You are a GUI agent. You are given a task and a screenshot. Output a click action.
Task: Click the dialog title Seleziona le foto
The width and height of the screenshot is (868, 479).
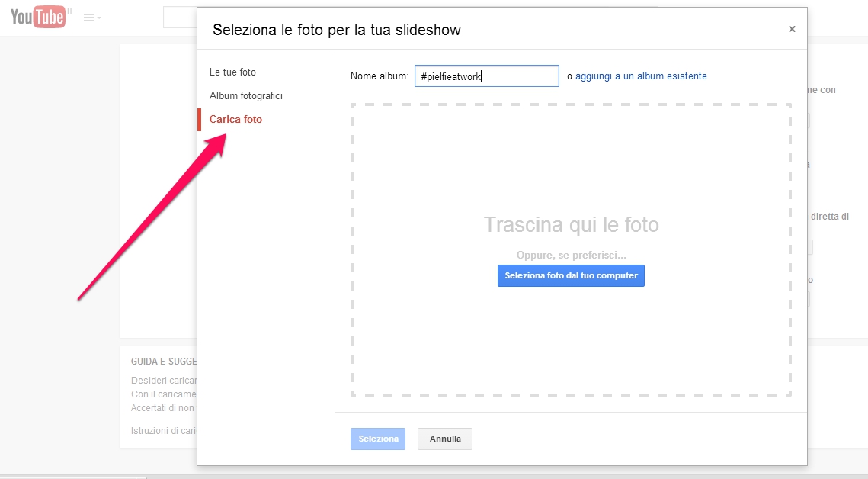click(x=336, y=30)
